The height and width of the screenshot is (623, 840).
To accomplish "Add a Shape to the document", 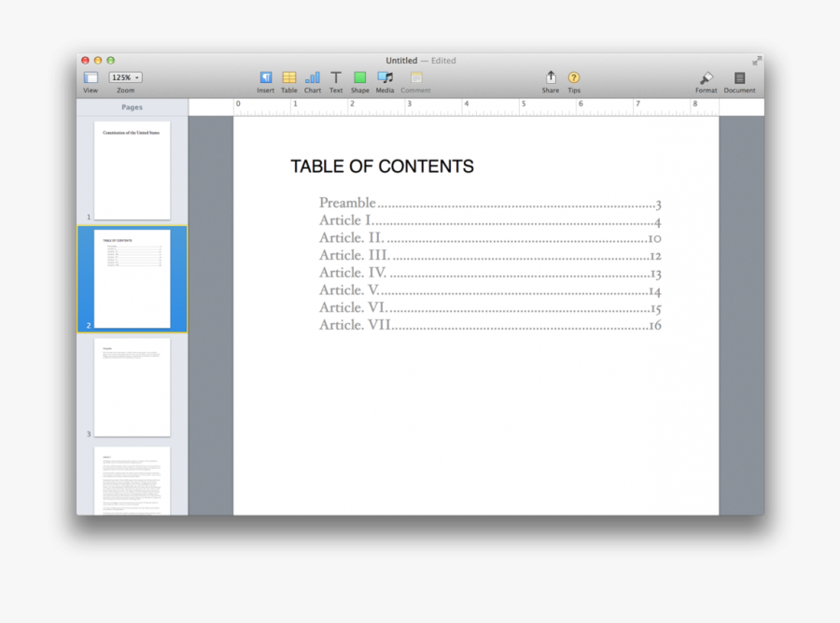I will pos(360,78).
